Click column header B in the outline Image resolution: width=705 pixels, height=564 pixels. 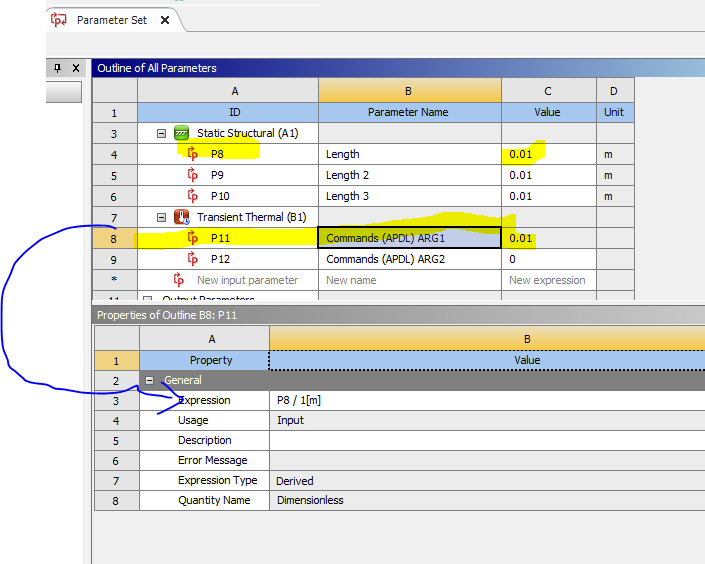[x=410, y=91]
